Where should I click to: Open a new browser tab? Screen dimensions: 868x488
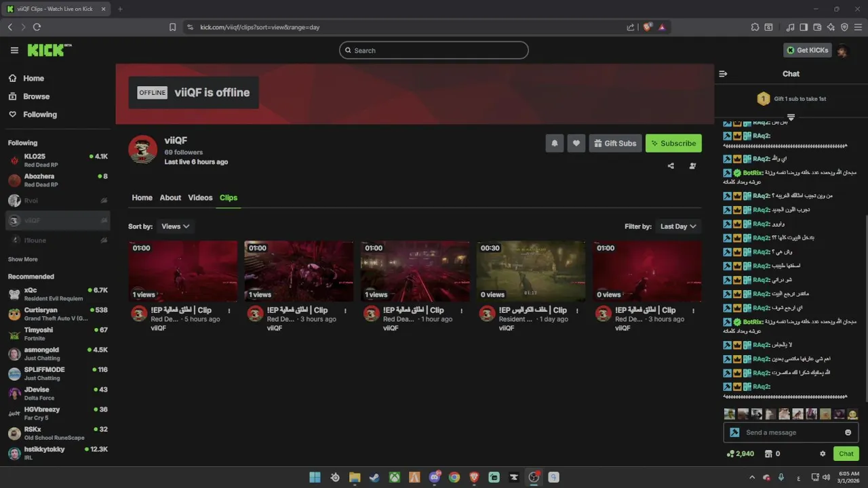(x=120, y=9)
